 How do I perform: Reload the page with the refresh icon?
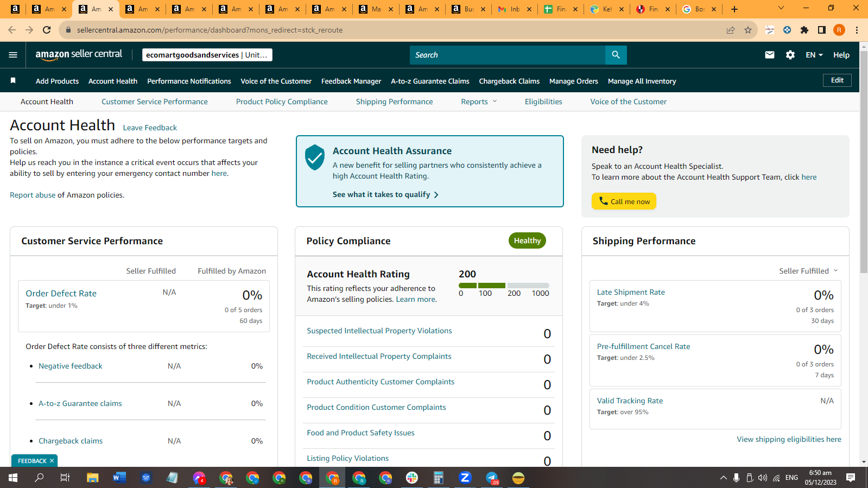click(x=47, y=30)
